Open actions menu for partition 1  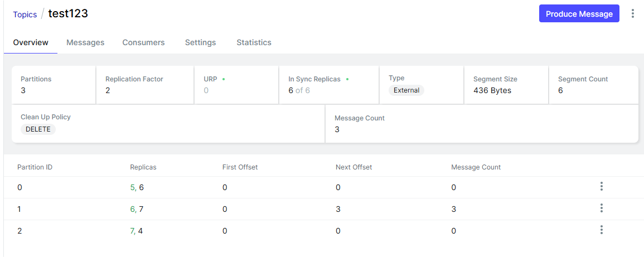[602, 208]
